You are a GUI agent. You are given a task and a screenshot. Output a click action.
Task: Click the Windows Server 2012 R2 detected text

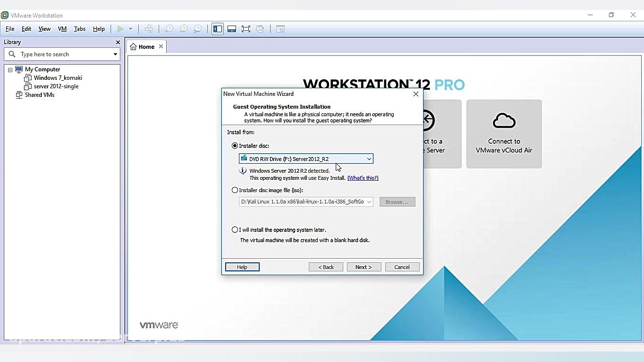tap(289, 171)
